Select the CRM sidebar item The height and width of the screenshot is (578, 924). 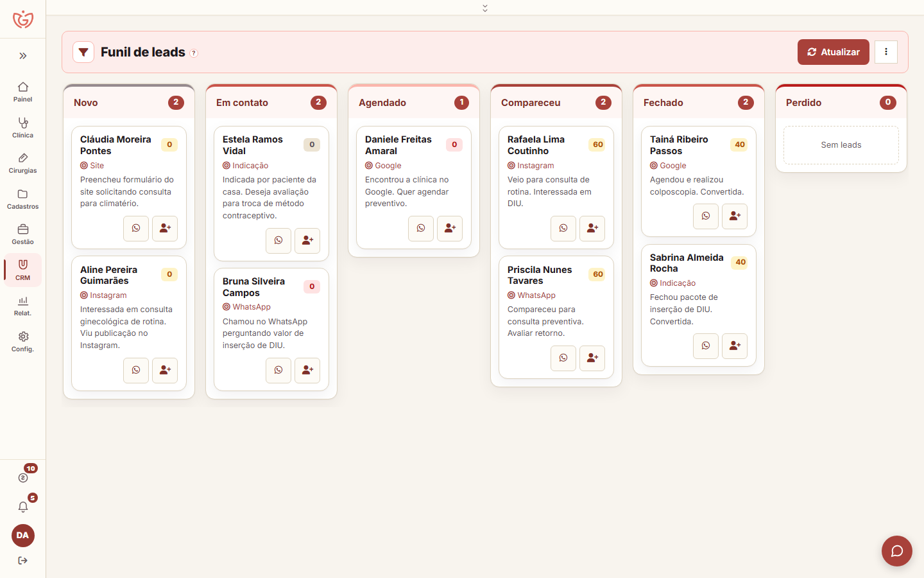(x=23, y=270)
